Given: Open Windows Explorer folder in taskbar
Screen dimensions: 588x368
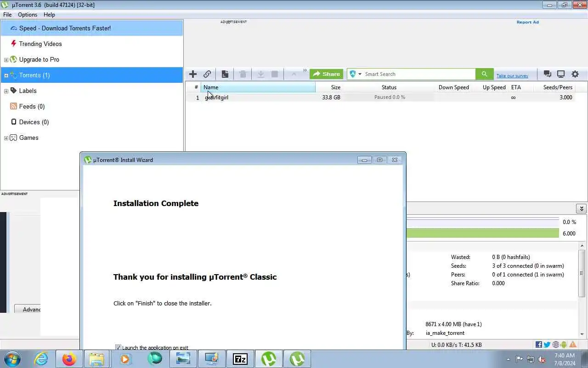Looking at the screenshot, I should coord(98,359).
